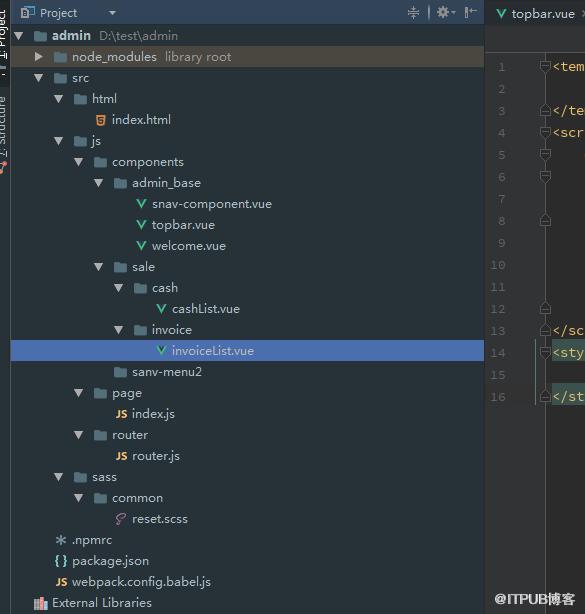Image resolution: width=585 pixels, height=614 pixels.
Task: Select router.js file name
Action: pos(156,456)
